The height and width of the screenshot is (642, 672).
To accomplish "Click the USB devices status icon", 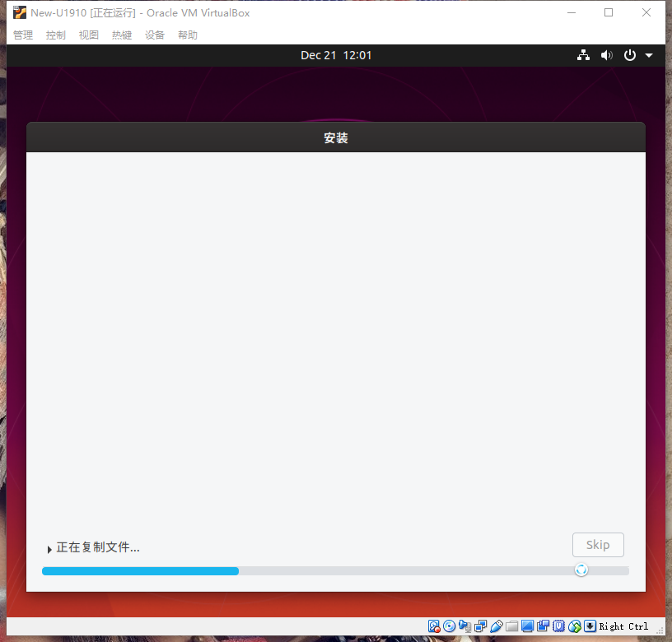I will (497, 626).
